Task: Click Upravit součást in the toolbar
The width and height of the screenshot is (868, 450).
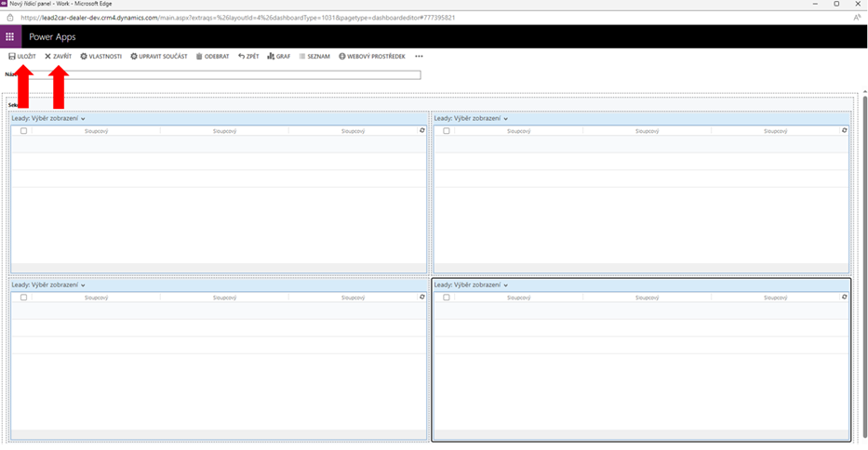Action: click(x=158, y=57)
